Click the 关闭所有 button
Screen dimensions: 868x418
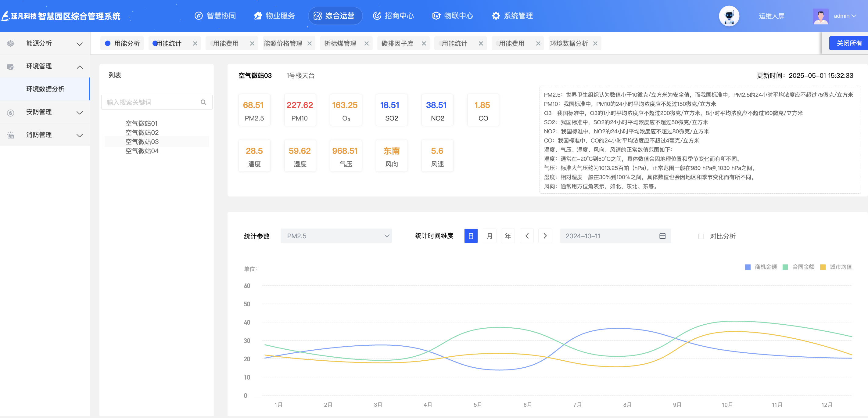tap(849, 43)
